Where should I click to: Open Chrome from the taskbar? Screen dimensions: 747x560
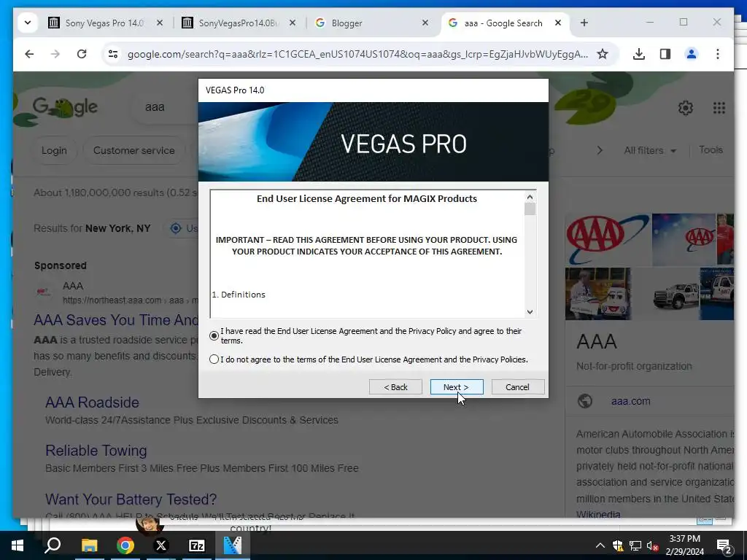pos(125,545)
